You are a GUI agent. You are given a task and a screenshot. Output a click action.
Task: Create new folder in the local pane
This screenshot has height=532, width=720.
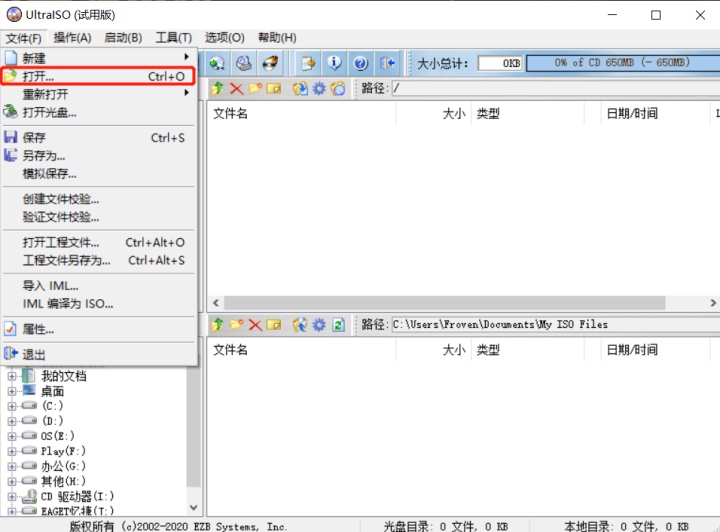tap(236, 325)
